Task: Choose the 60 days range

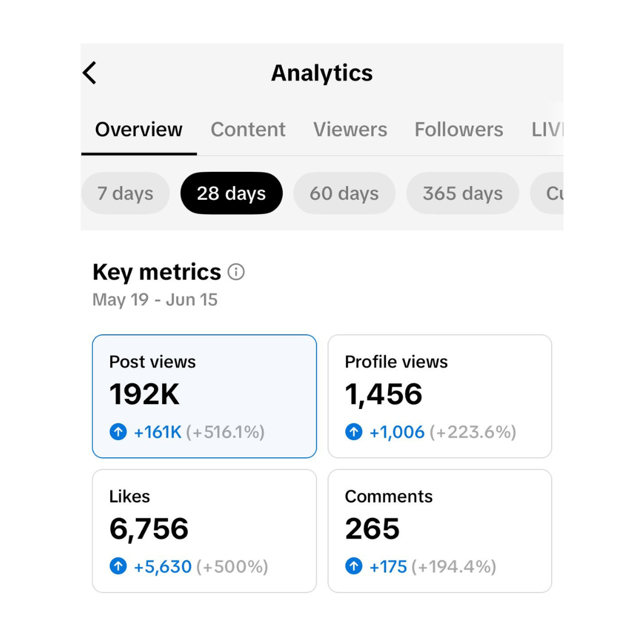Action: [x=344, y=193]
